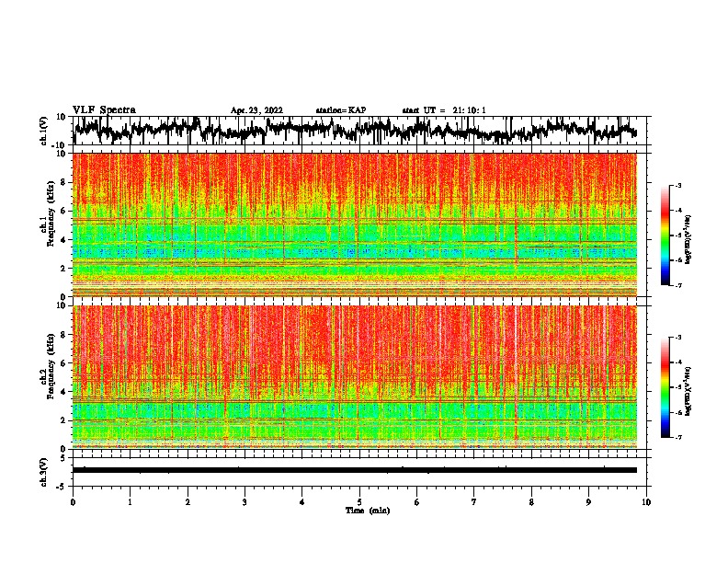Click the ch.1 voltage waveform trace panel
728x563 pixels.
click(x=358, y=131)
